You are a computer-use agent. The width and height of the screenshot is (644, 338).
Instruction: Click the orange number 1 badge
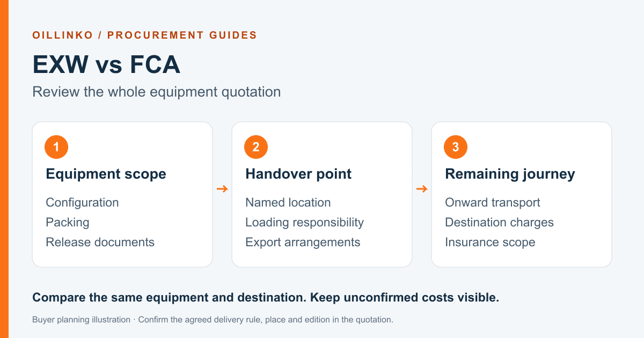click(x=56, y=147)
